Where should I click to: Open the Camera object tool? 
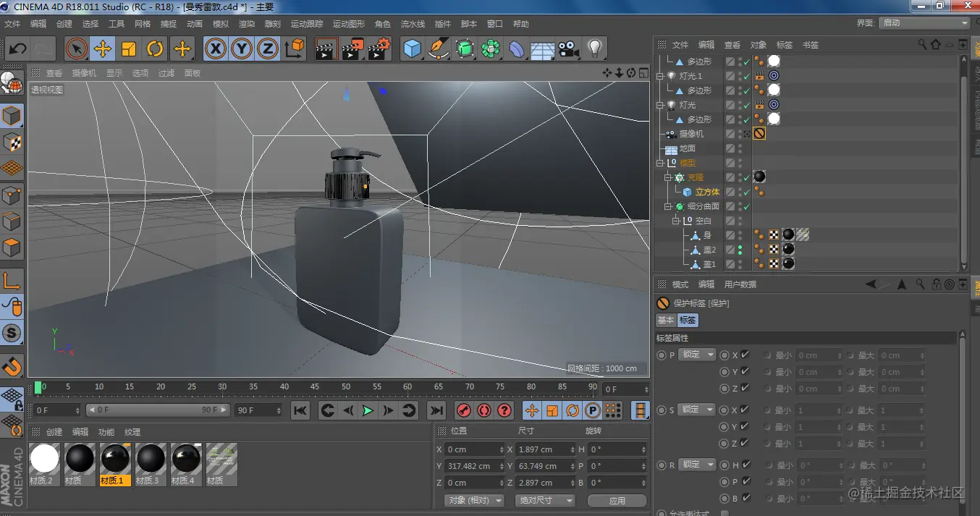pyautogui.click(x=569, y=49)
